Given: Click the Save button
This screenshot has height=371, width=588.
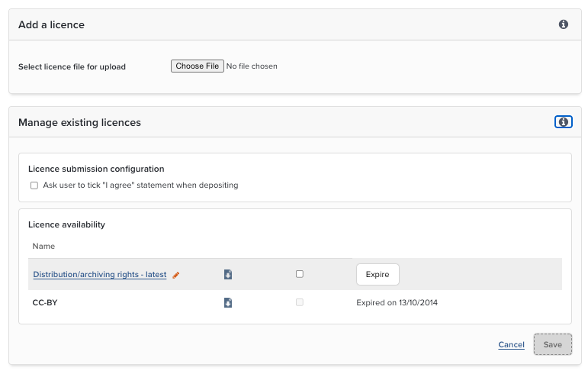Looking at the screenshot, I should point(553,344).
